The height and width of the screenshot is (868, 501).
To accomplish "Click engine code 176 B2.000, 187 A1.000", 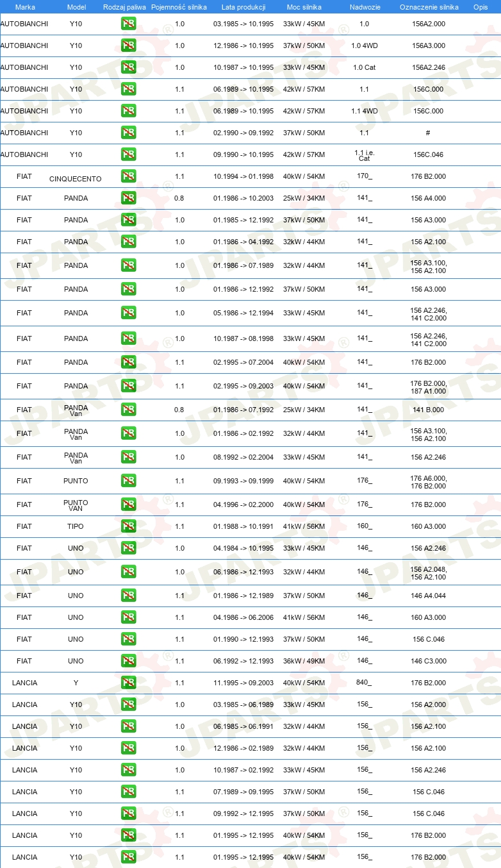I will click(x=429, y=387).
